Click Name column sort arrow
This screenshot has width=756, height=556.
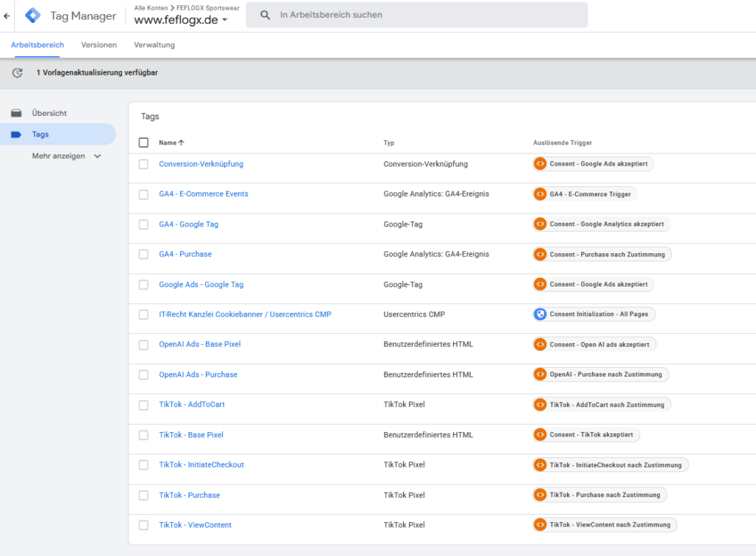(x=182, y=143)
